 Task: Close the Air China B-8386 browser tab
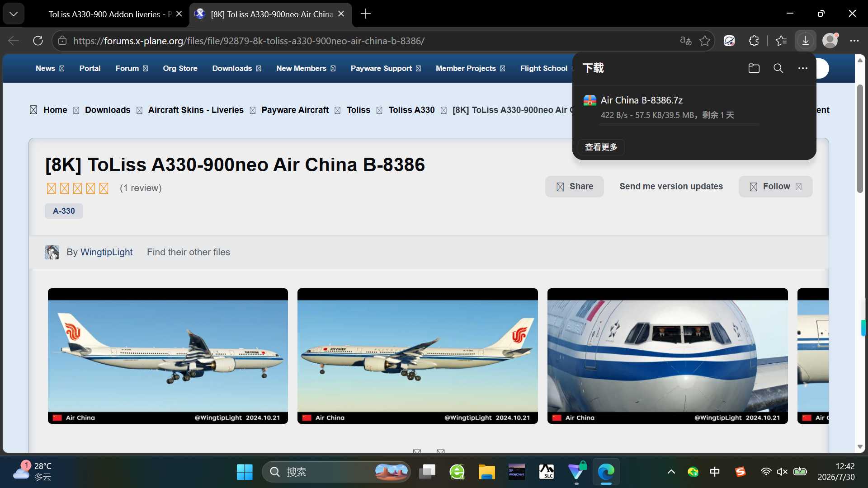click(x=341, y=14)
